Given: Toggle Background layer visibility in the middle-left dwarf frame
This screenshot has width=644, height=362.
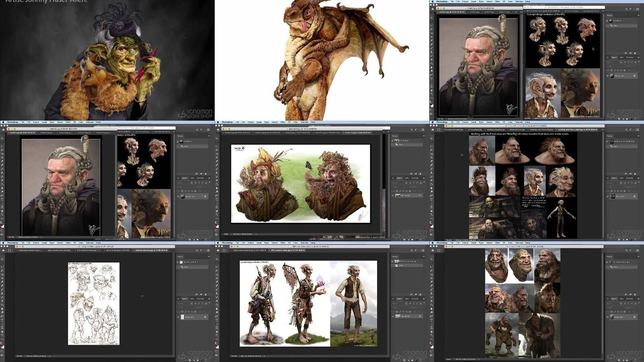Looking at the screenshot, I should coord(178,197).
